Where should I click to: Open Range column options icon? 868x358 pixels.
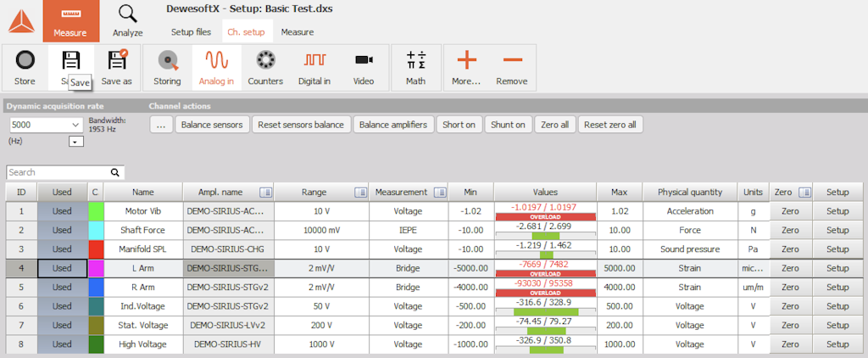click(x=361, y=193)
